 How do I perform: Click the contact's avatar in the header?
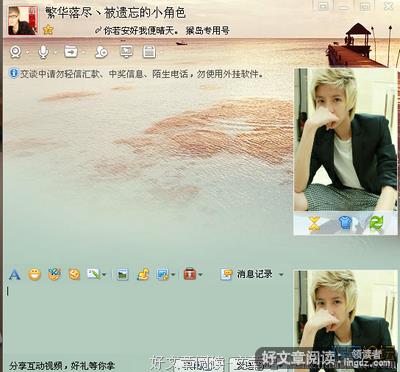(x=23, y=20)
